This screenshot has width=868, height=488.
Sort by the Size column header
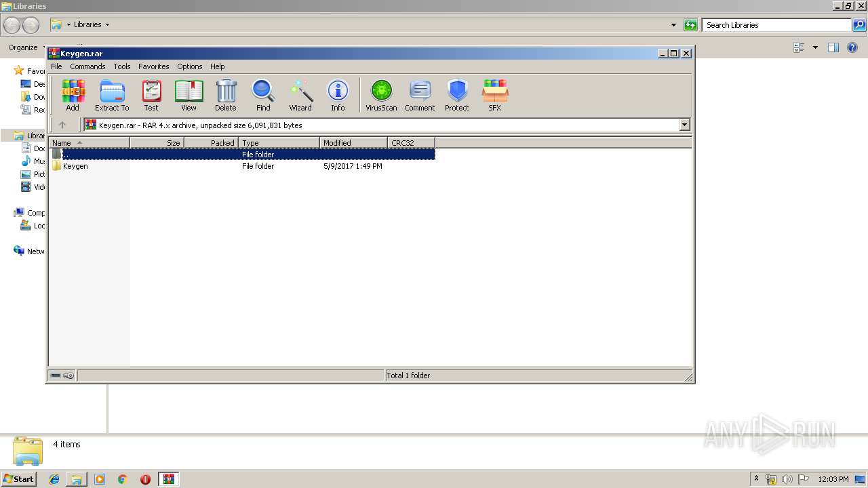click(157, 143)
